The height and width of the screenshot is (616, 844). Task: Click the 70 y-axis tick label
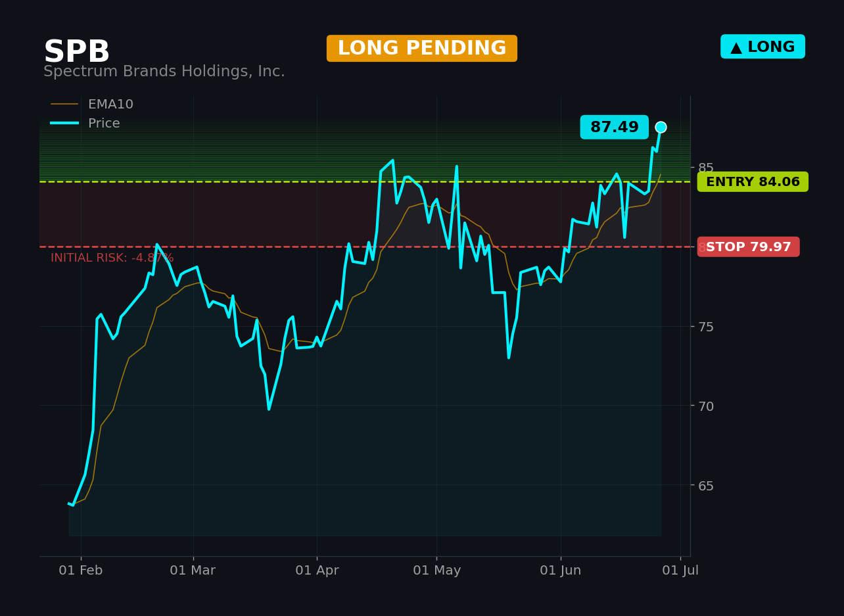pos(706,406)
